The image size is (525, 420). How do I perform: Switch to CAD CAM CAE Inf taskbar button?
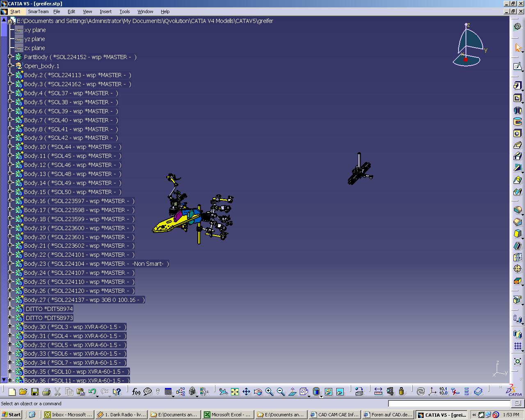[334, 414]
